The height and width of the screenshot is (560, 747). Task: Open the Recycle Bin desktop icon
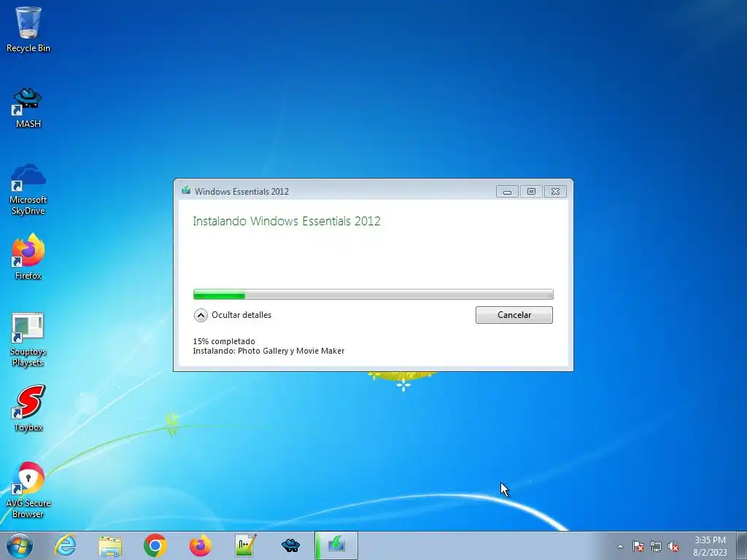click(x=28, y=29)
